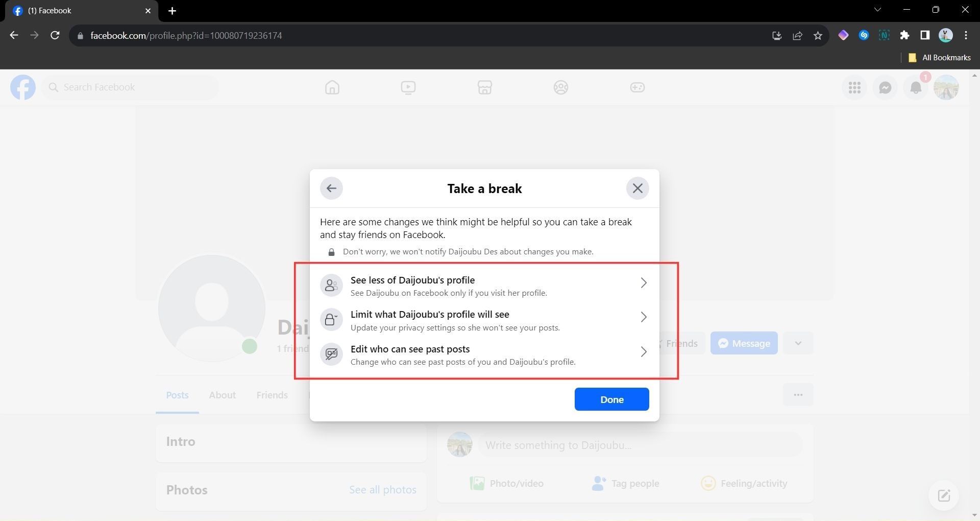Open the Facebook apps grid menu
The image size is (980, 521).
tap(854, 87)
